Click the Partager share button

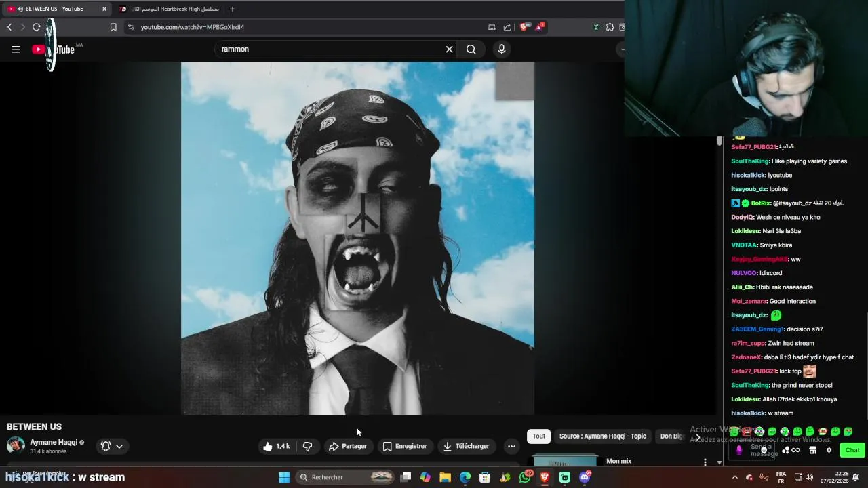[348, 446]
